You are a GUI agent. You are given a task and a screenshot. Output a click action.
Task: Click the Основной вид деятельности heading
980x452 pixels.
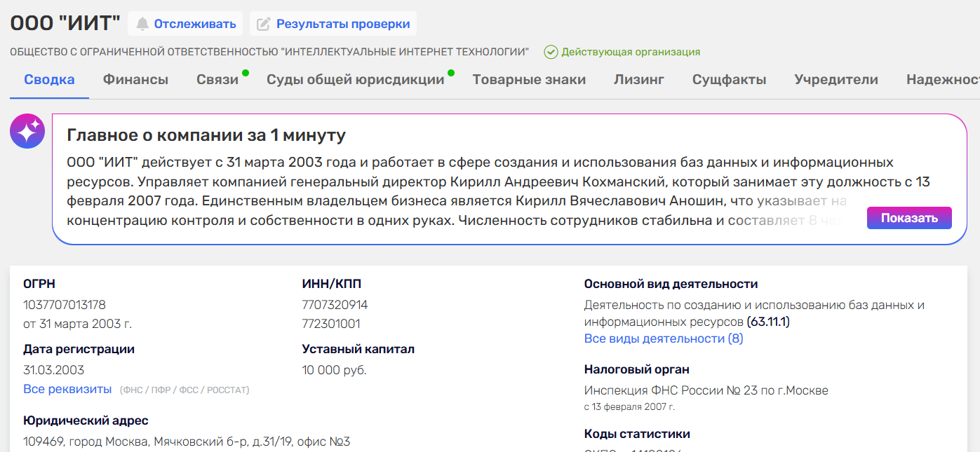click(x=671, y=284)
